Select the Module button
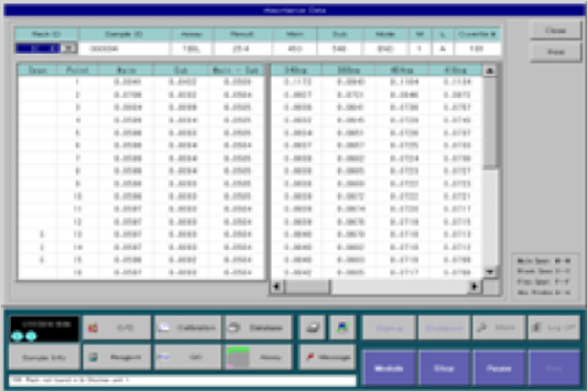Image resolution: width=588 pixels, height=392 pixels. click(x=389, y=366)
